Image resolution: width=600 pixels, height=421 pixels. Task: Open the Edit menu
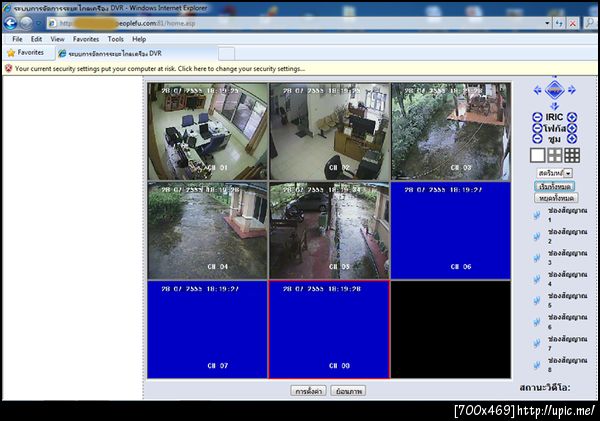(36, 39)
